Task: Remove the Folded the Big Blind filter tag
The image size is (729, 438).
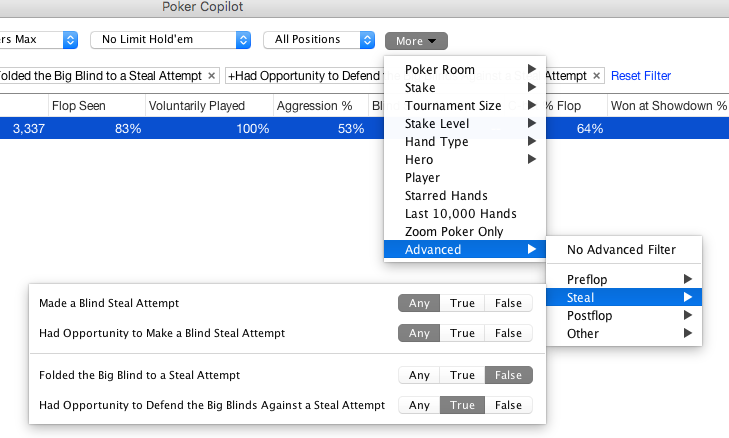Action: click(x=212, y=76)
